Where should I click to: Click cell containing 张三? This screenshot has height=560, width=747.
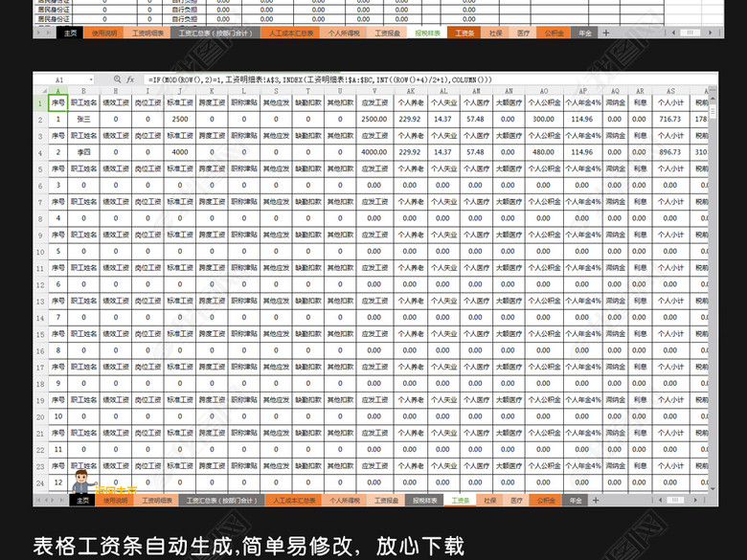(83, 120)
